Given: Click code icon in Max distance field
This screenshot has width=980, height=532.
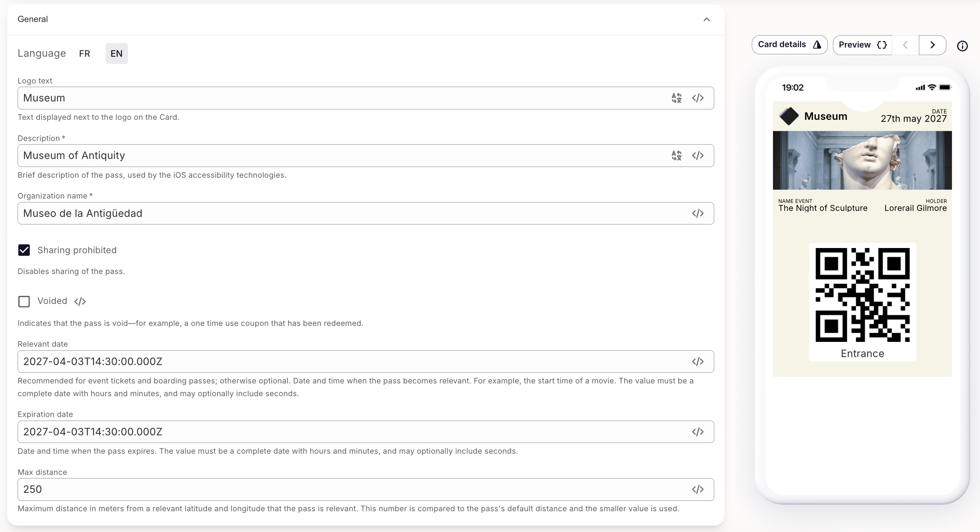Looking at the screenshot, I should [698, 489].
